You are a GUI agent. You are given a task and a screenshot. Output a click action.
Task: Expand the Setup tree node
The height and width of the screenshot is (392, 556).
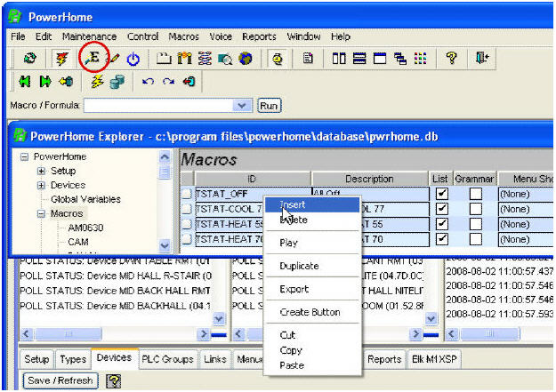[x=41, y=171]
